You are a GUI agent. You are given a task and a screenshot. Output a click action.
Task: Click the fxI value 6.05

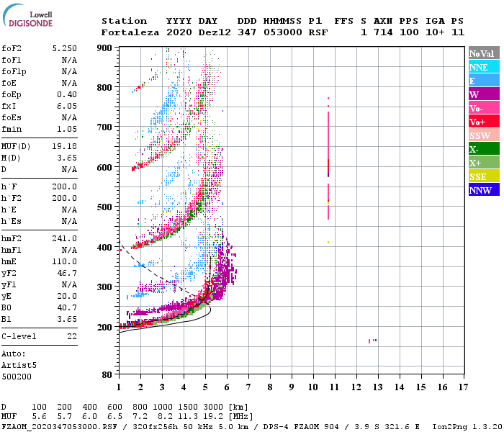[x=67, y=106]
